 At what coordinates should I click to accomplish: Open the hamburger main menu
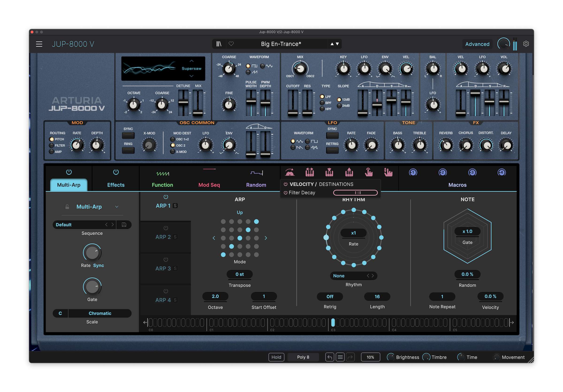click(39, 44)
